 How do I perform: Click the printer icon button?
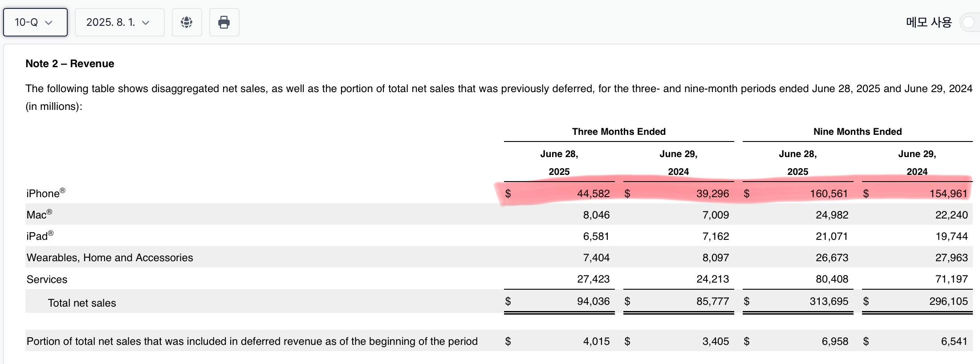[224, 22]
